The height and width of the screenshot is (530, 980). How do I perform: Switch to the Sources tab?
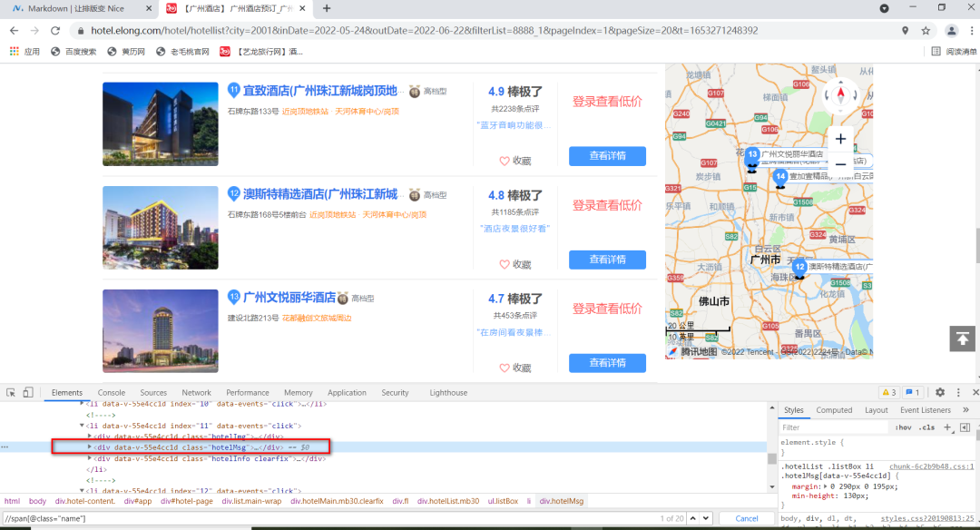(153, 392)
